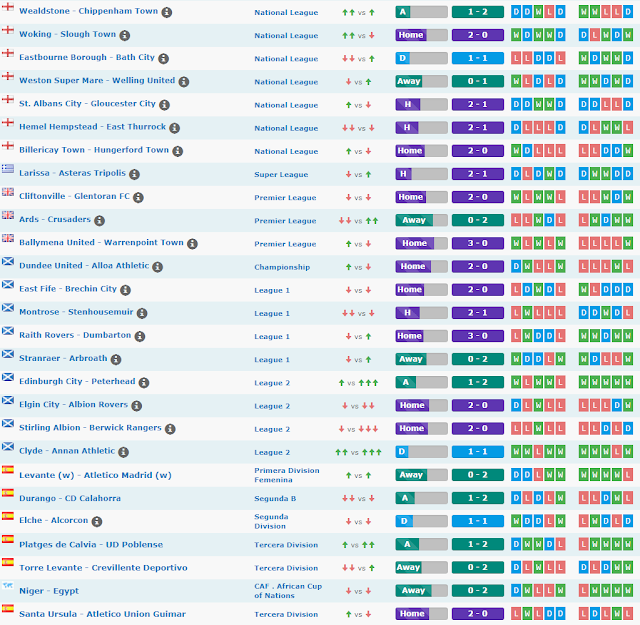This screenshot has height=625, width=640.
Task: Open info icon for Larissa - Asteras Tripolis
Action: pos(134,174)
